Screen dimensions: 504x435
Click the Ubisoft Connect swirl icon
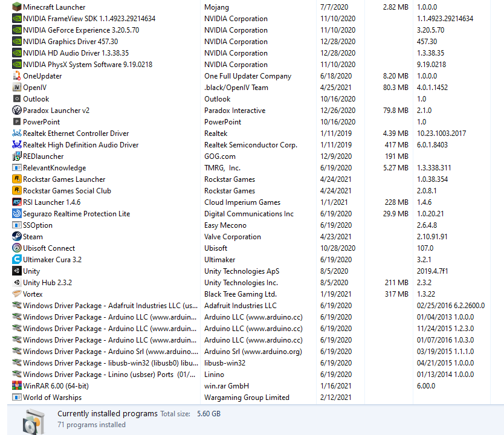[x=17, y=248]
